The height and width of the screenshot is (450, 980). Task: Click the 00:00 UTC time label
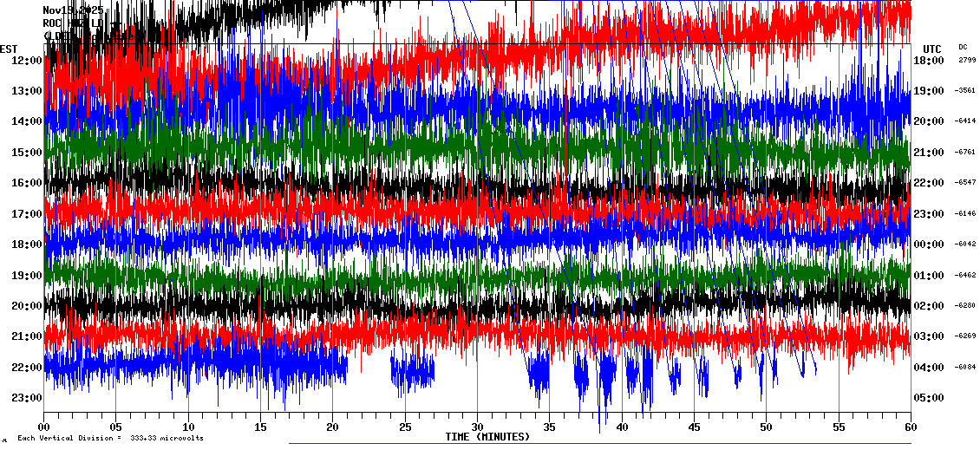click(x=929, y=245)
